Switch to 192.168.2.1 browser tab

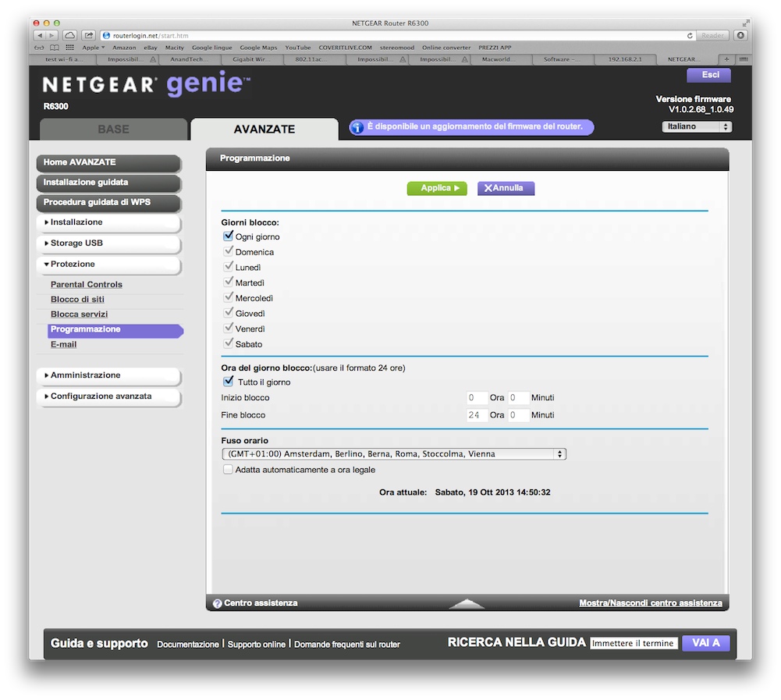tap(625, 59)
